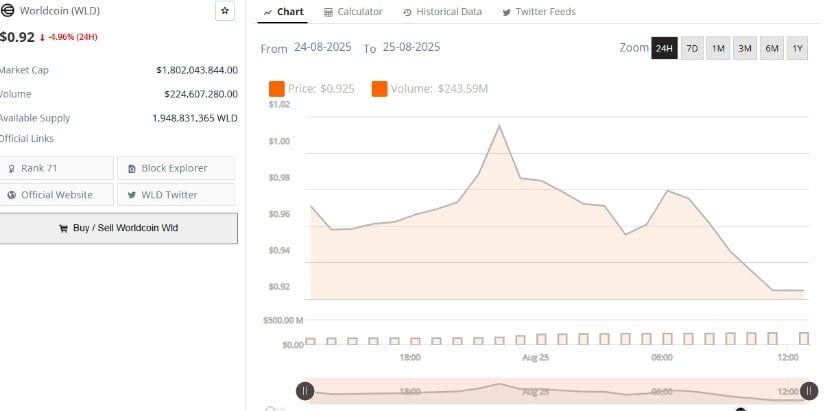Click the Twitter icon in Twitter Feeds tab
Image resolution: width=825 pixels, height=411 pixels.
pyautogui.click(x=506, y=12)
